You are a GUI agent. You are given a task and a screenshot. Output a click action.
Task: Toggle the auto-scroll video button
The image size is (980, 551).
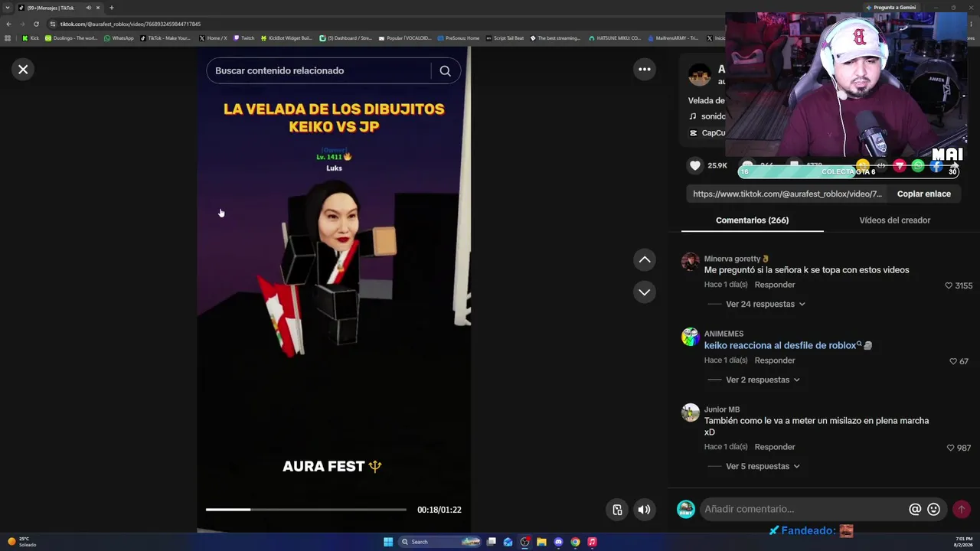click(x=618, y=510)
